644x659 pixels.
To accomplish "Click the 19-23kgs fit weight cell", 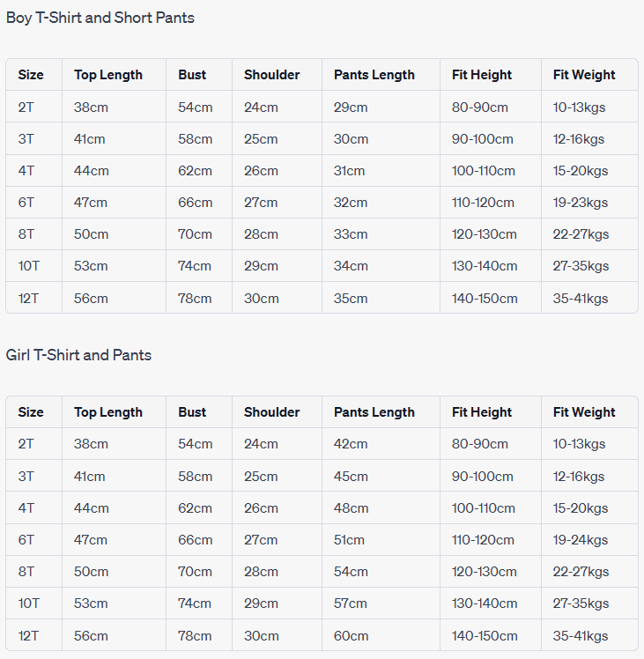I will click(581, 203).
